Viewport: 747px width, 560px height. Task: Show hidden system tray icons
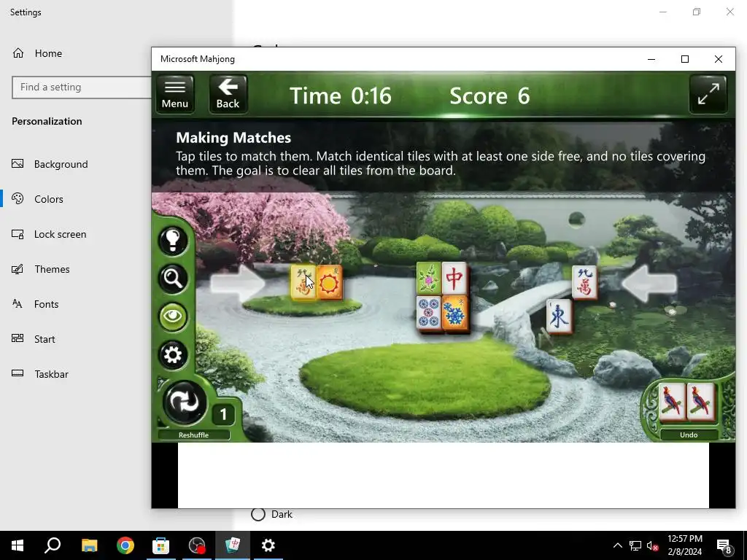click(617, 545)
